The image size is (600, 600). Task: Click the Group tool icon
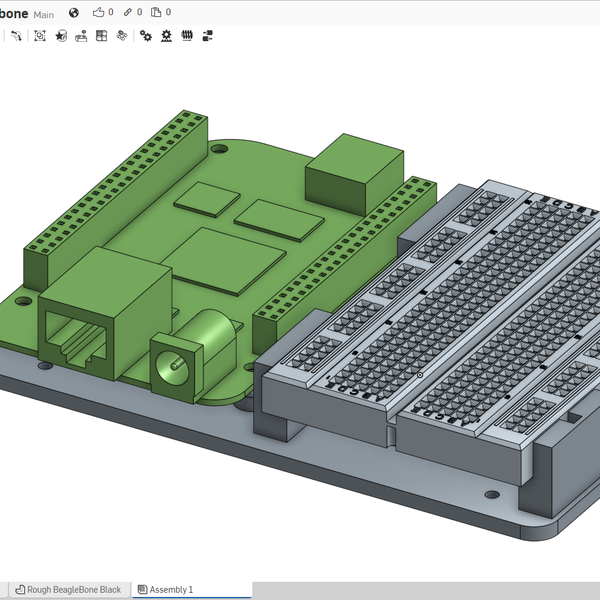[x=40, y=36]
